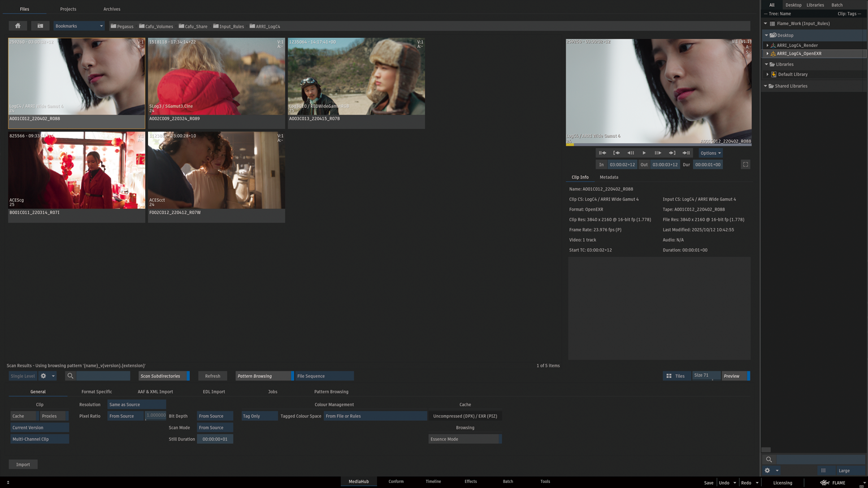This screenshot has height=488, width=868.
Task: Click the full-screen preview icon
Action: 745,165
